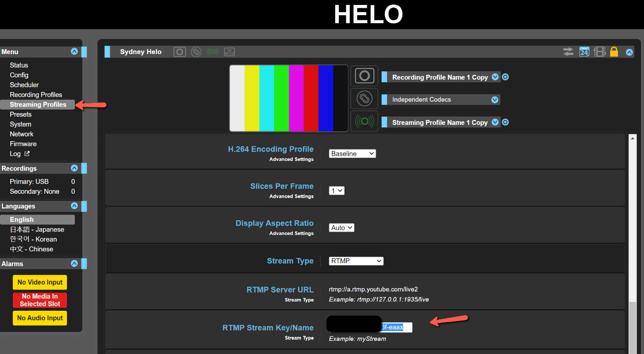Image resolution: width=644 pixels, height=354 pixels.
Task: Click the film strip icon in the header
Action: coord(599,52)
